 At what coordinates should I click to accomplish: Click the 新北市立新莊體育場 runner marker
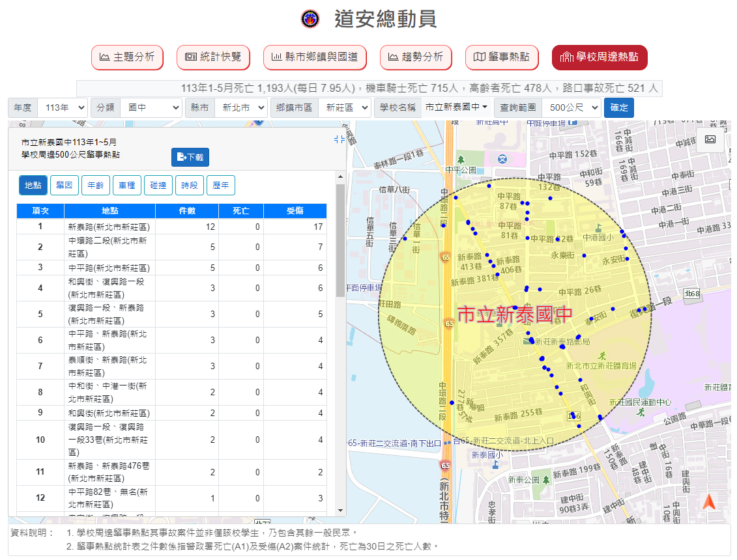[x=602, y=356]
